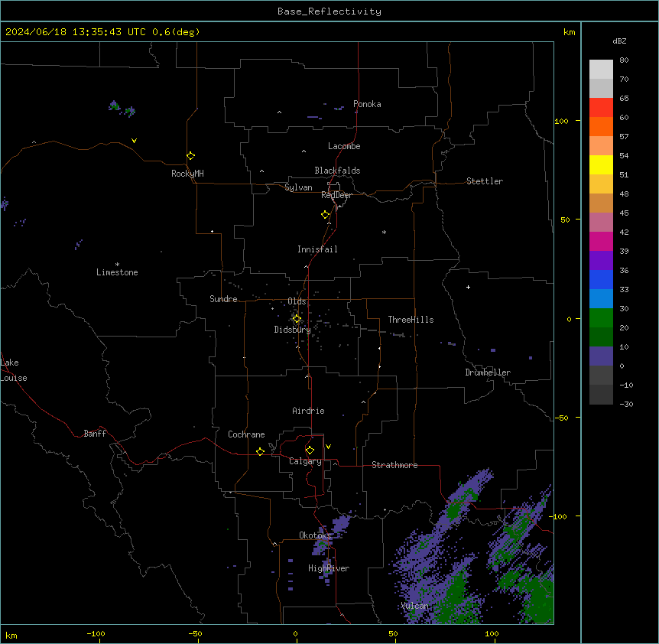Screen dimensions: 659x644
Task: Select the orange 60-57 dBZ legend swatch
Action: (x=601, y=126)
